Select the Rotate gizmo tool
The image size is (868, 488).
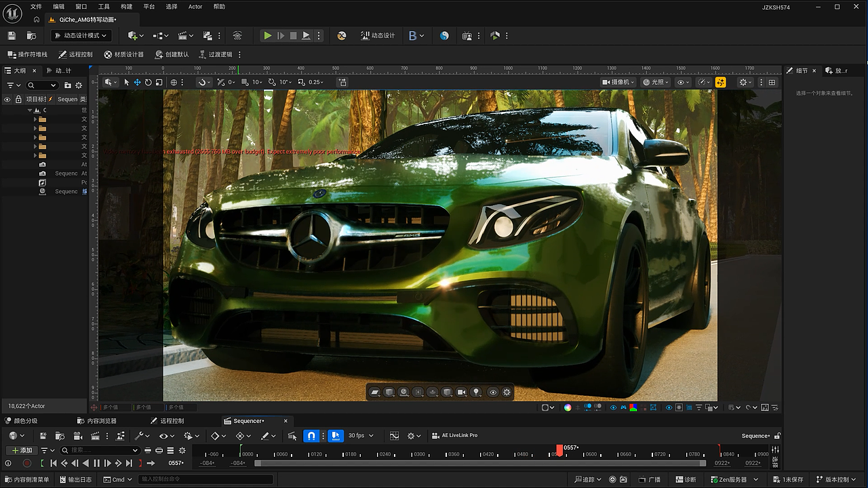(x=148, y=82)
